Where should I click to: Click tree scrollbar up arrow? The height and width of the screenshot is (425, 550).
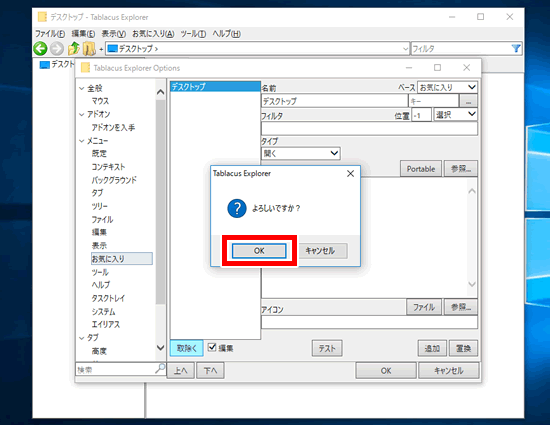(160, 92)
